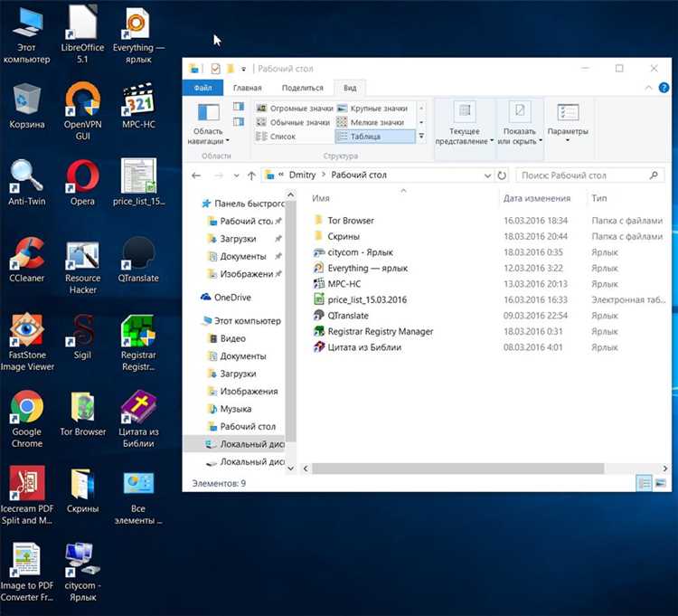Open the Параметры ribbon icon
This screenshot has width=678, height=616.
coord(568,123)
